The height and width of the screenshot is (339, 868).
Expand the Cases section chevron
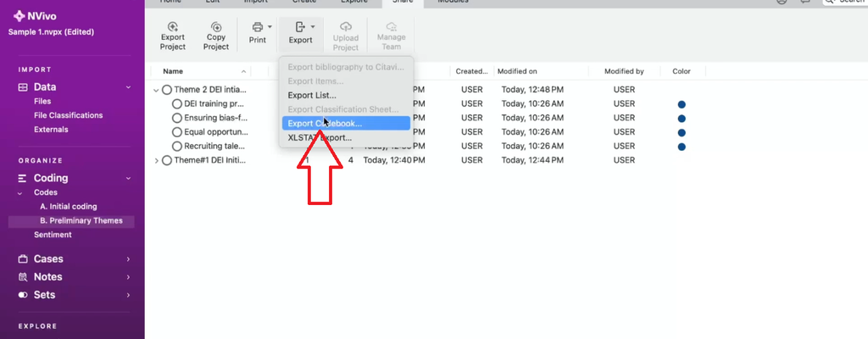click(x=129, y=259)
